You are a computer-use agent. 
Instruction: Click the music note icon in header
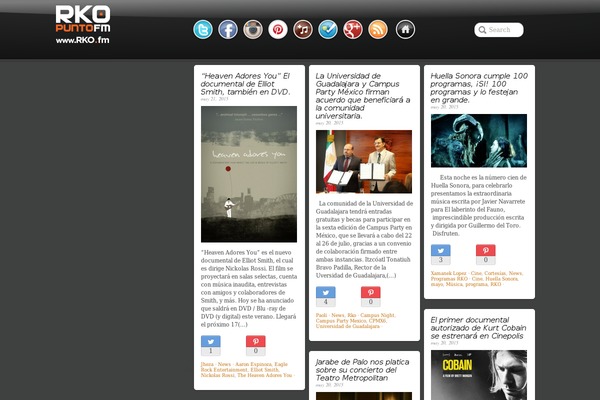(x=303, y=29)
